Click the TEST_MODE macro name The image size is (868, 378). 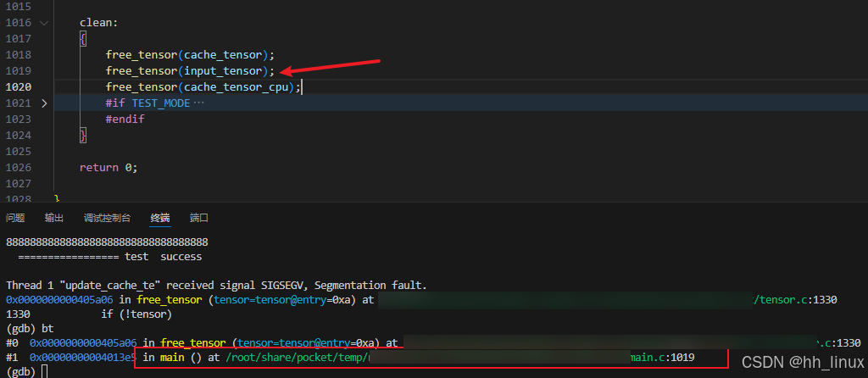161,103
